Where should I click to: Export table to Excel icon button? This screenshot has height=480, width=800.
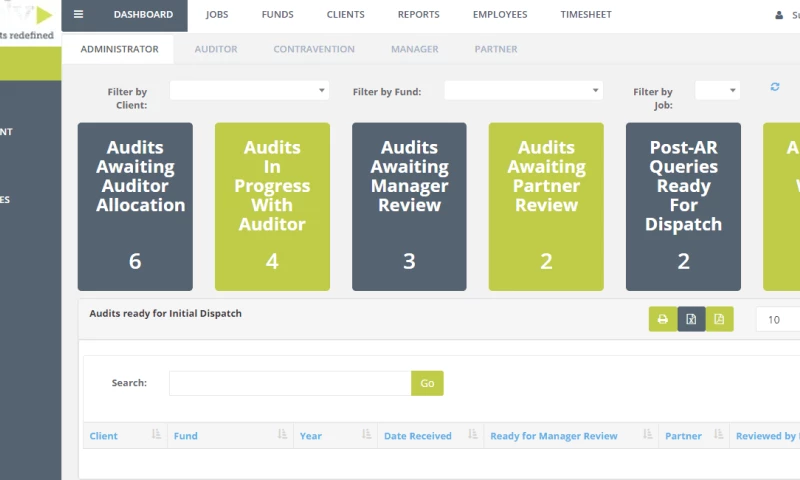click(x=691, y=319)
